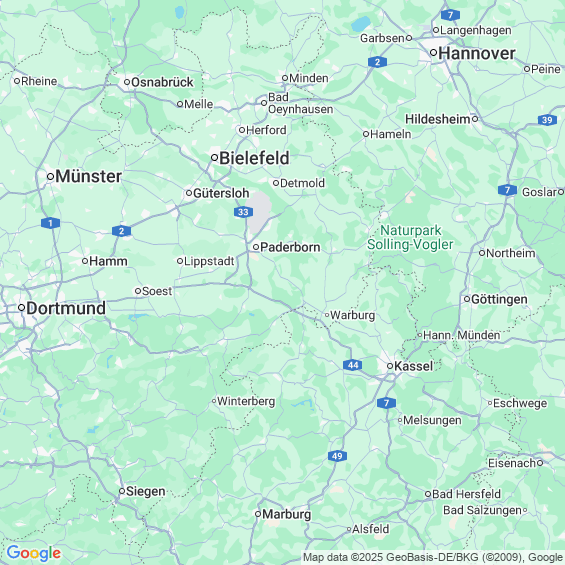Image resolution: width=565 pixels, height=565 pixels.
Task: Open the map data attribution text
Action: point(432,557)
